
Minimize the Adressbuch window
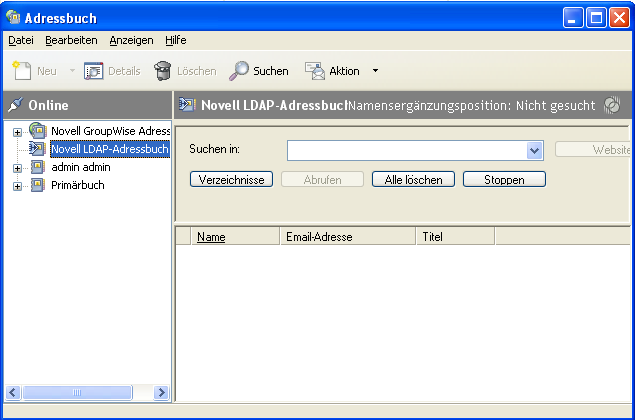573,18
